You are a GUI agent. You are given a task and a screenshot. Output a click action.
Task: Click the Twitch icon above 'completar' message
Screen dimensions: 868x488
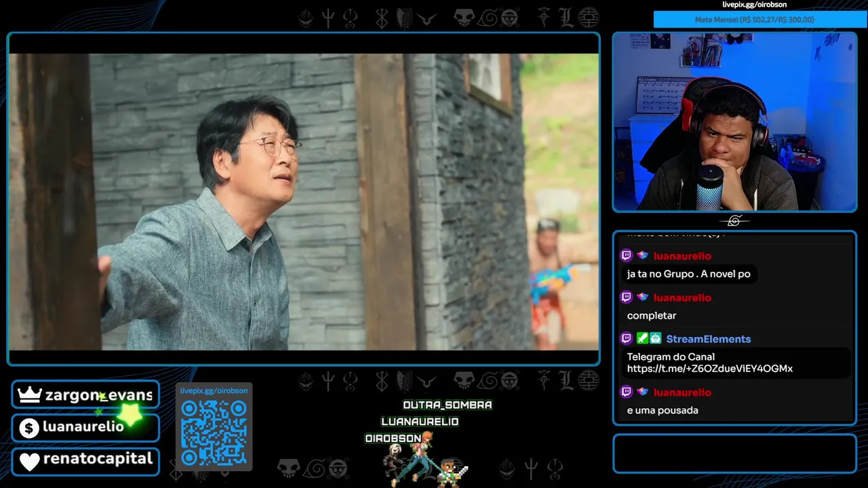(626, 298)
